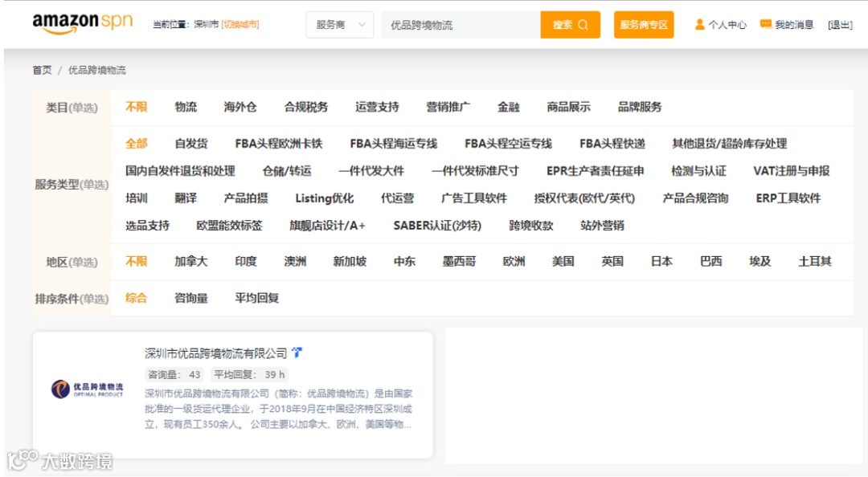Sort results by 咨询量
This screenshot has width=868, height=477.
click(191, 298)
